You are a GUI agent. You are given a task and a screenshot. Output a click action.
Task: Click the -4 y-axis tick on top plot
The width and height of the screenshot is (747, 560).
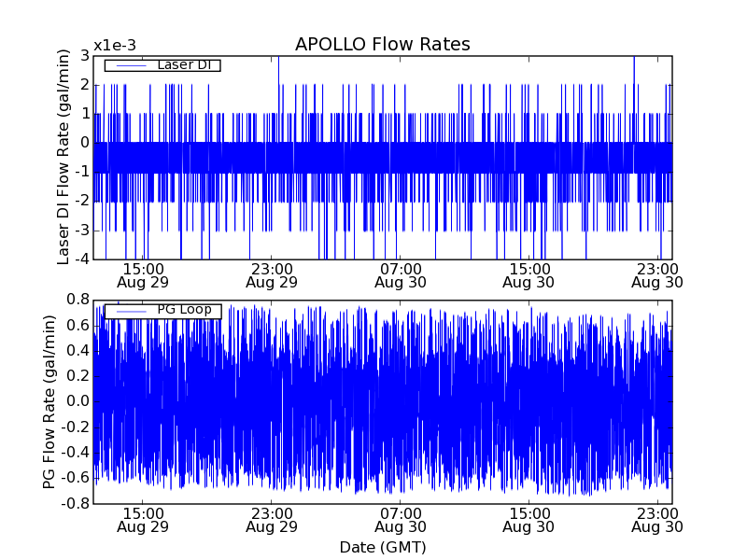pos(83,259)
